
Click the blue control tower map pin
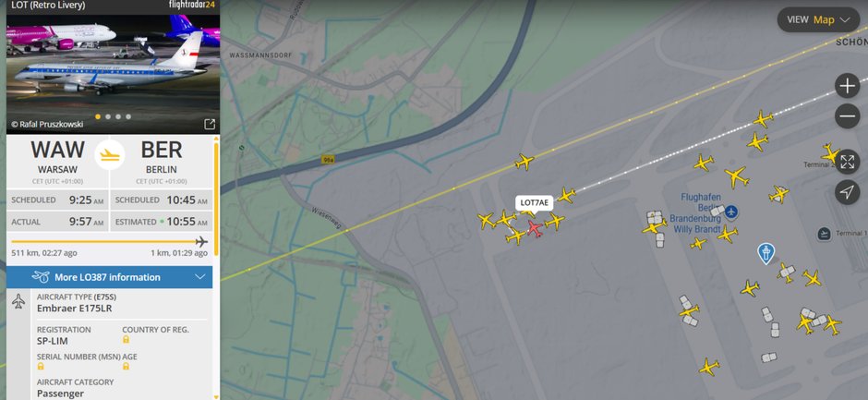click(x=766, y=253)
